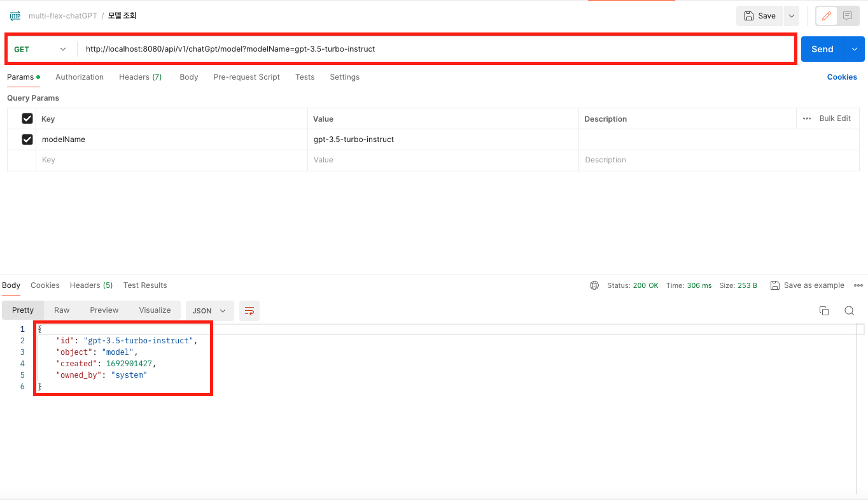Select the Params tab

point(24,77)
